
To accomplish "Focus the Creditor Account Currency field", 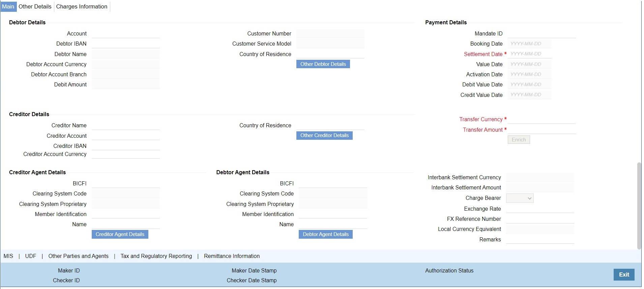I will click(126, 154).
